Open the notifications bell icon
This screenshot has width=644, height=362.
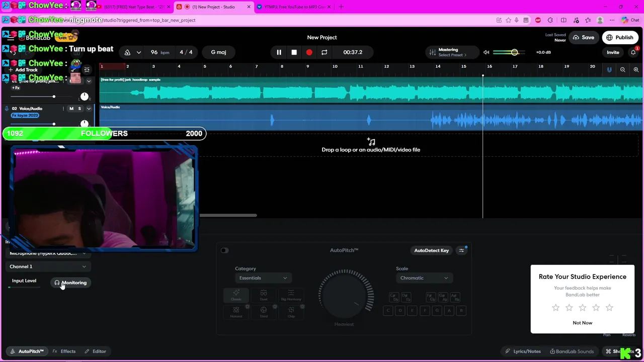pos(633,52)
